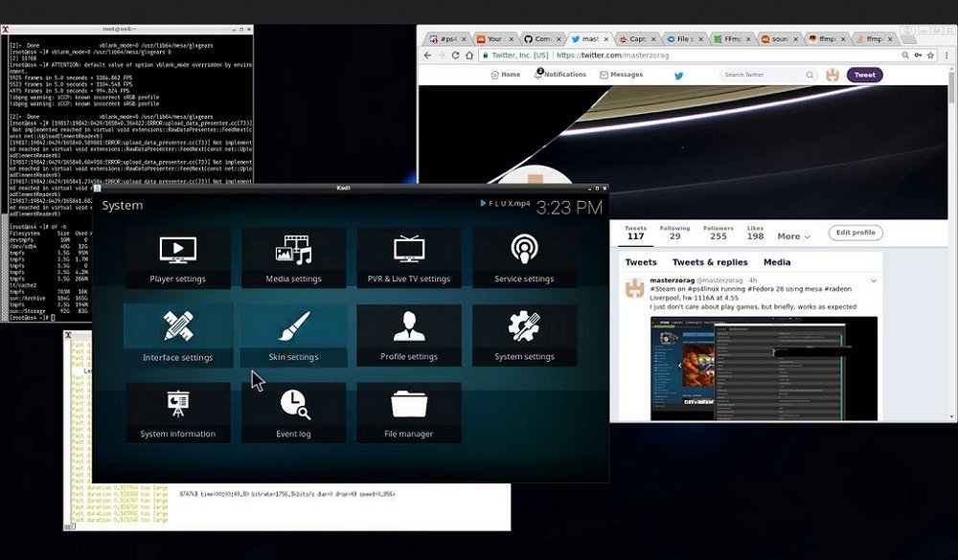Open the Event log tile in Kodi

293,413
